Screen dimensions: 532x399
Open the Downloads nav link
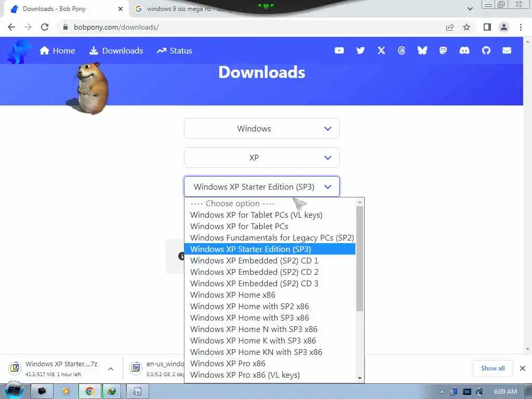(x=116, y=50)
